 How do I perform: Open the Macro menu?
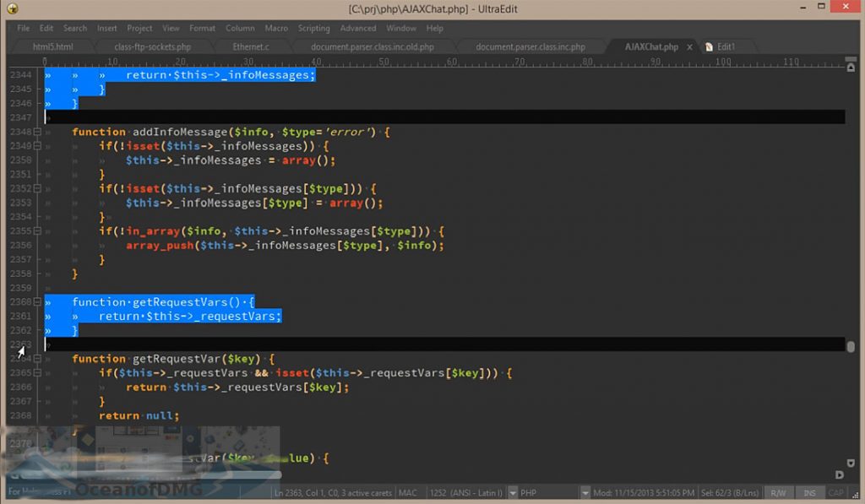pos(276,28)
